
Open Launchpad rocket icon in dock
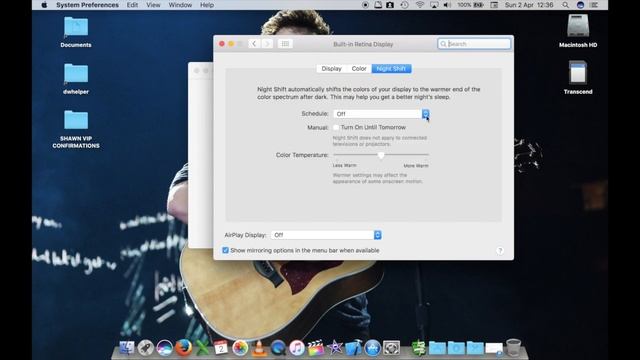[x=145, y=348]
